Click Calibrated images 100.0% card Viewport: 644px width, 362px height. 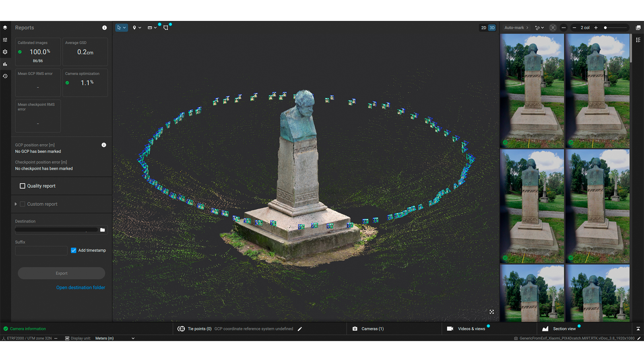[38, 52]
